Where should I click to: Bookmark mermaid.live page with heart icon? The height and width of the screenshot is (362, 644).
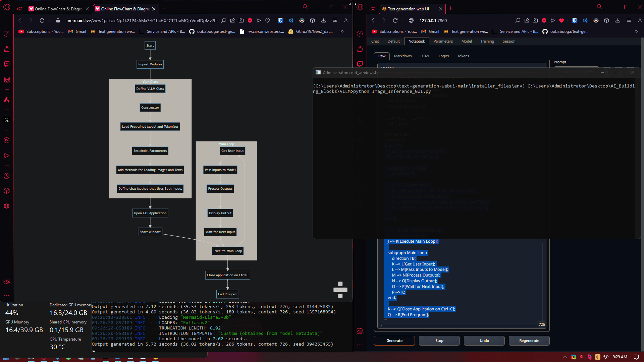click(x=267, y=20)
